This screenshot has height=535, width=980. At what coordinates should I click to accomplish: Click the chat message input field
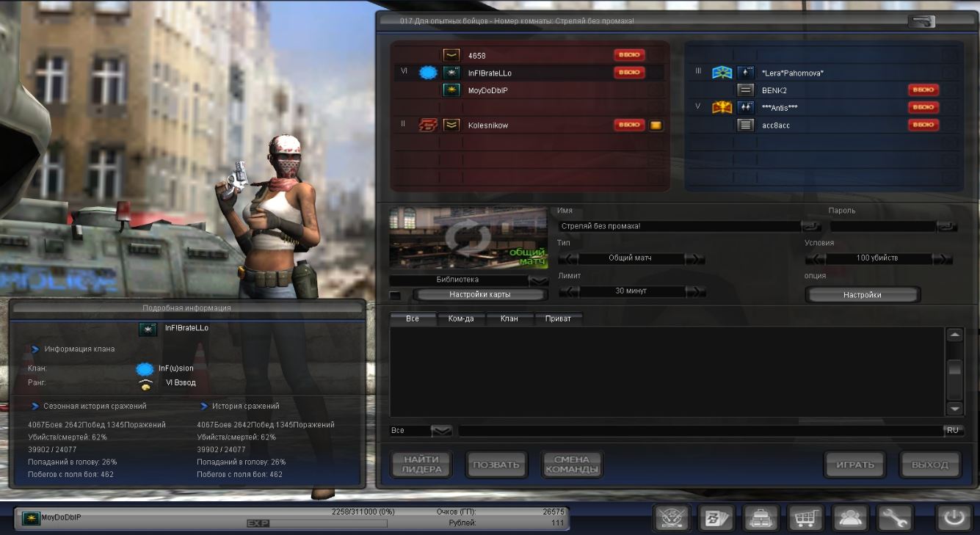(700, 431)
